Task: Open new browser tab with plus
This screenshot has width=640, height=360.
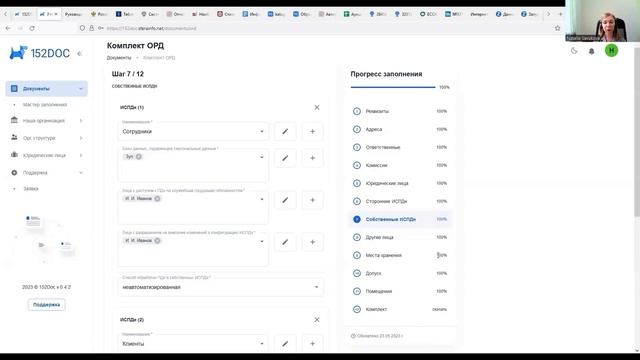Action: 560,14
